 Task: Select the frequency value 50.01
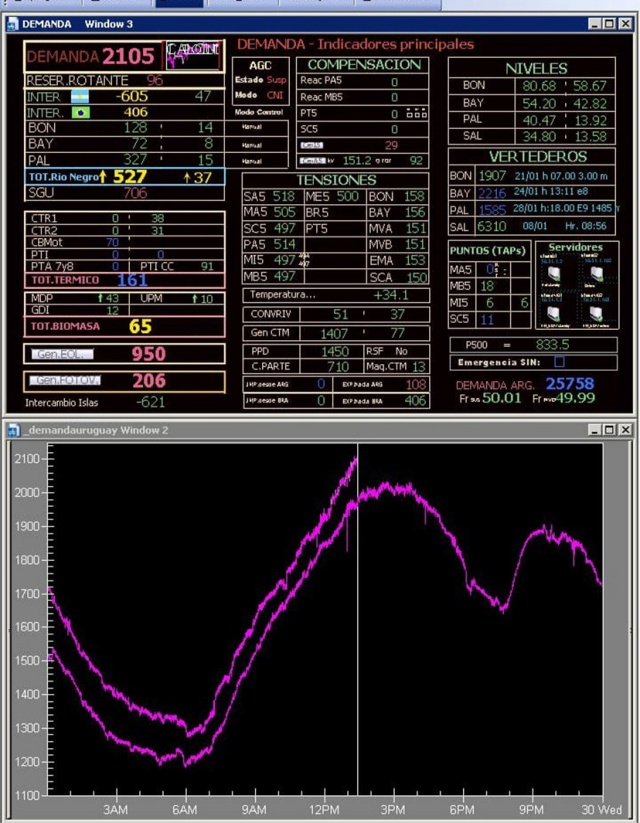pos(501,398)
